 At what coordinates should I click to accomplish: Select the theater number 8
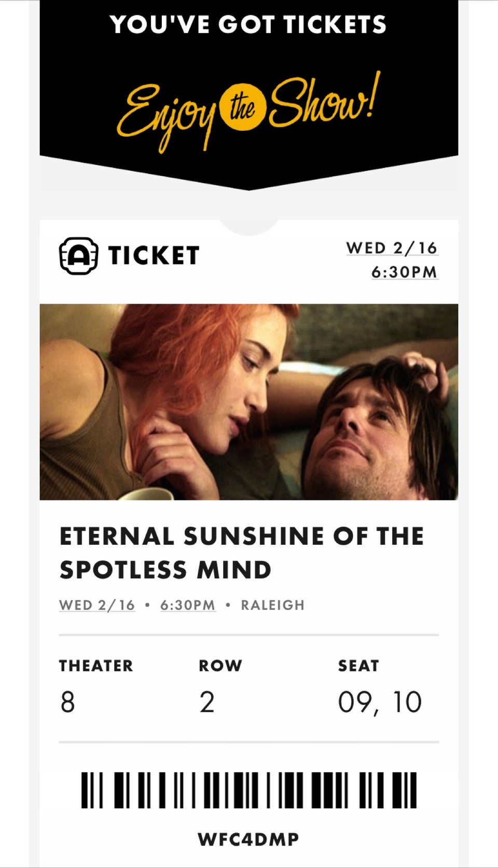(x=68, y=702)
